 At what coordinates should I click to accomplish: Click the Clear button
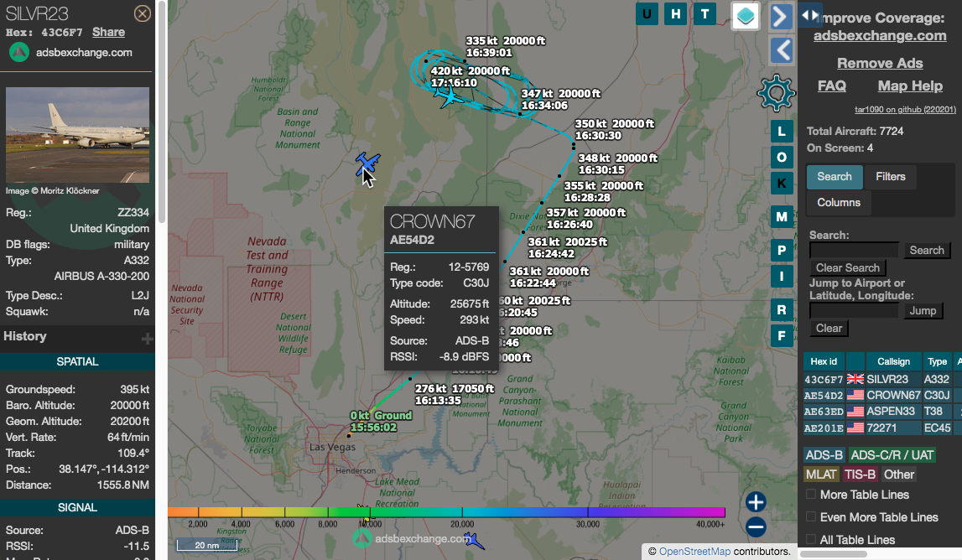point(829,328)
